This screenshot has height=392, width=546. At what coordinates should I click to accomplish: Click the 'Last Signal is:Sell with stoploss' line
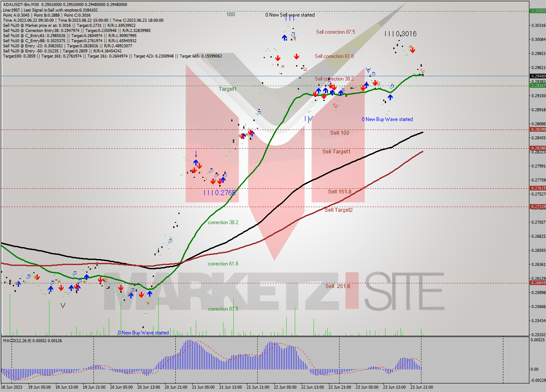(50, 10)
